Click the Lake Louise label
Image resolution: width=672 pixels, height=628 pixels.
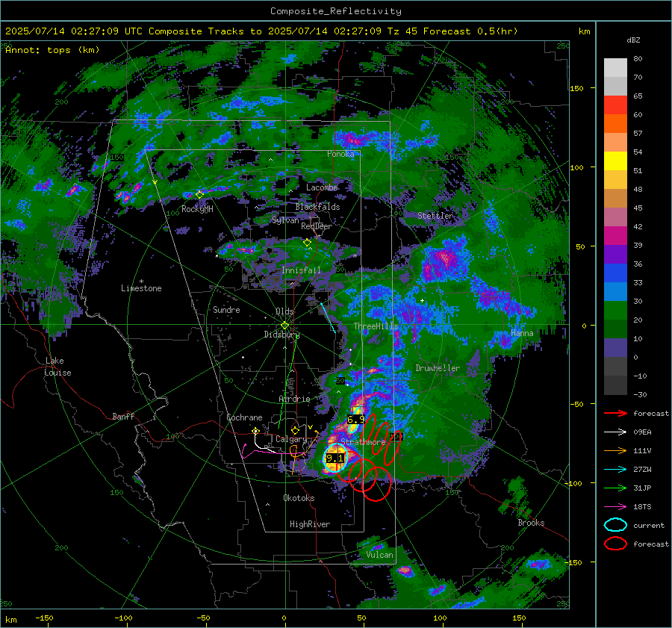pos(57,367)
